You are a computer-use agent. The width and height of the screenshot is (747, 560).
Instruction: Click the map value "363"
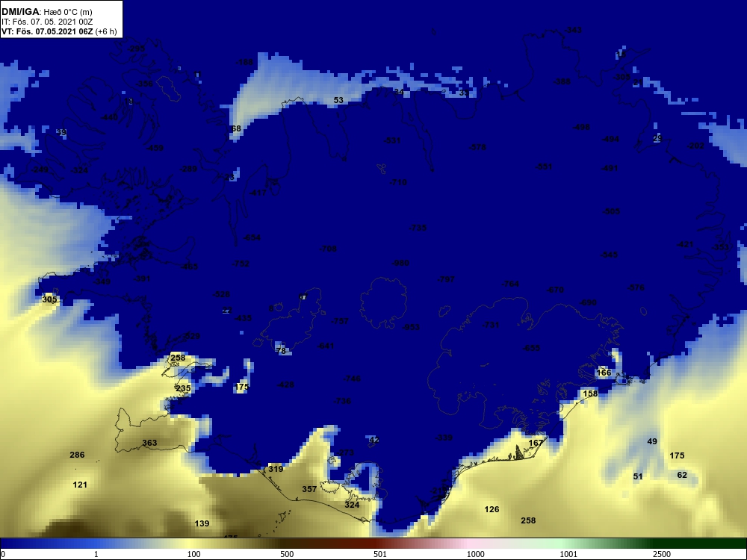tap(149, 443)
